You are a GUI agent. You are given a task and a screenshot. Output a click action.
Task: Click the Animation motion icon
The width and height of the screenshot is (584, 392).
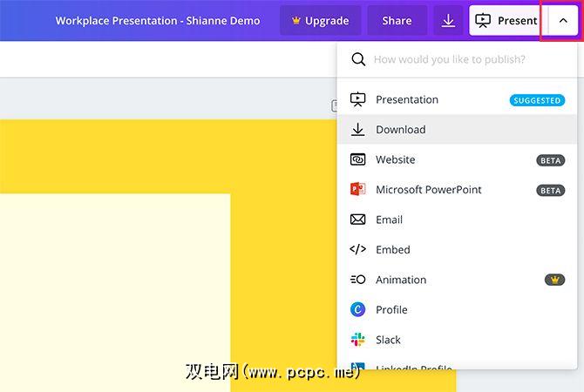point(358,280)
